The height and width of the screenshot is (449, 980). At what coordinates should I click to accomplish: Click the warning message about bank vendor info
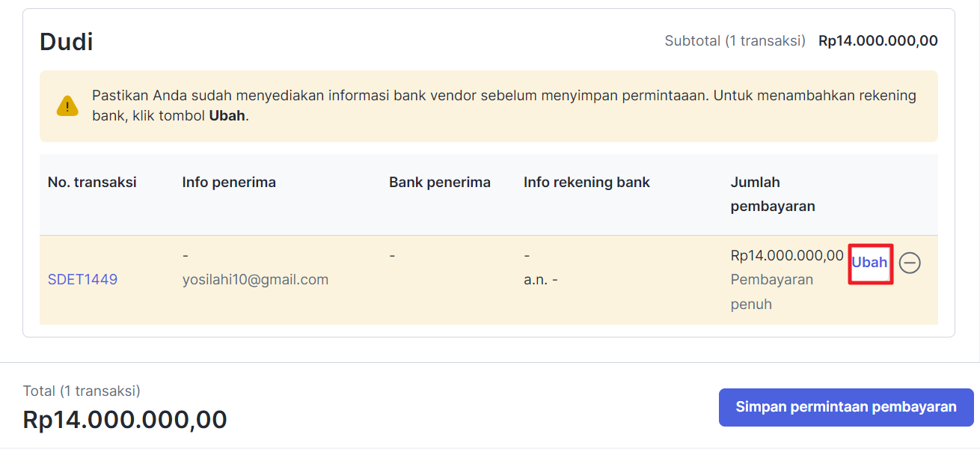pyautogui.click(x=504, y=106)
